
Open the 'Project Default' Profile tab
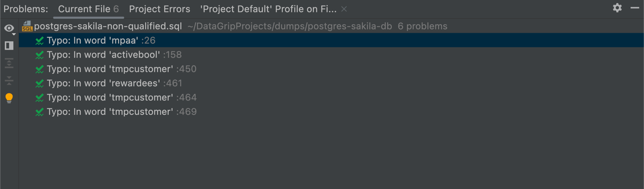268,9
